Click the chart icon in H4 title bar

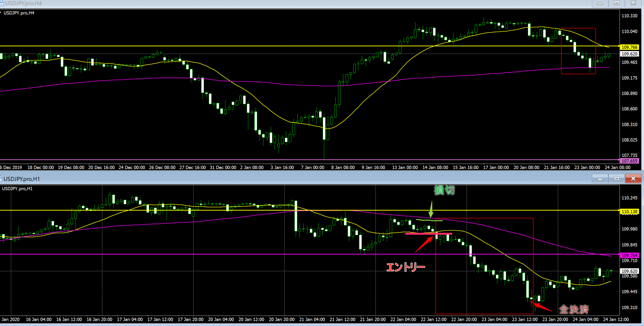[x=2, y=3]
